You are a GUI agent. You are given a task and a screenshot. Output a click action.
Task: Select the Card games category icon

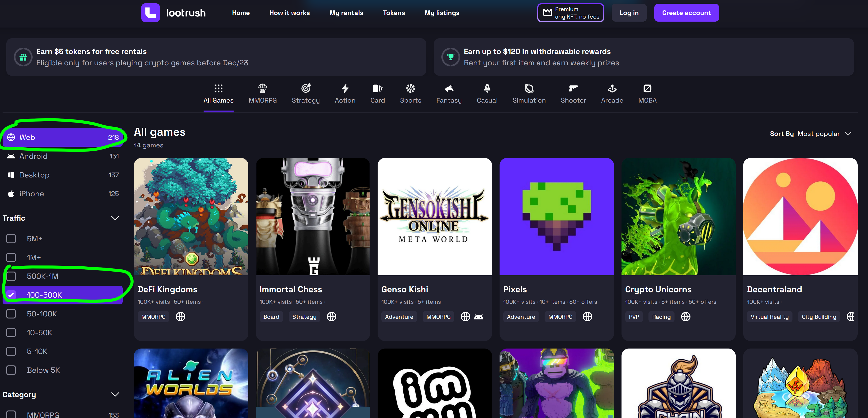click(x=377, y=88)
